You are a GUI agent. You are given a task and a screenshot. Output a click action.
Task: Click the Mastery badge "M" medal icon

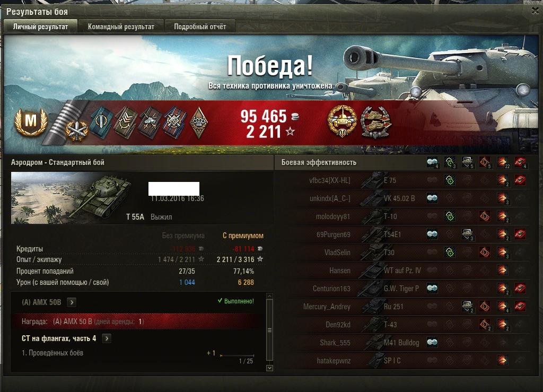click(31, 121)
